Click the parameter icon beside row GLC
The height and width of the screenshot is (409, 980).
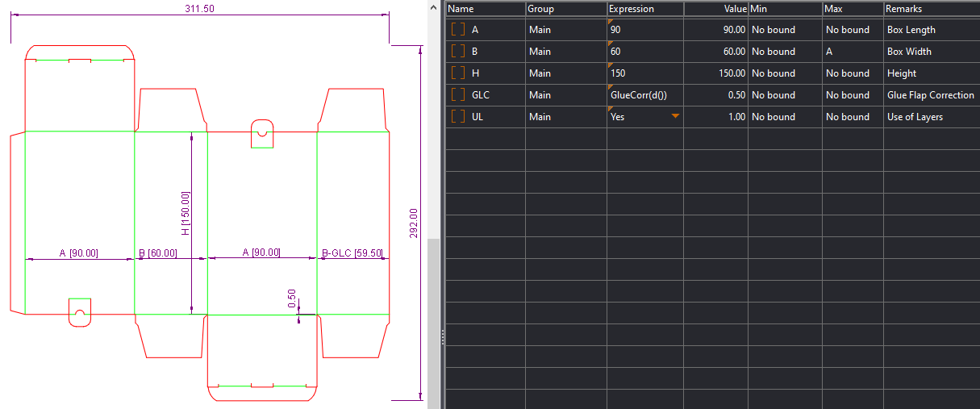(x=458, y=95)
